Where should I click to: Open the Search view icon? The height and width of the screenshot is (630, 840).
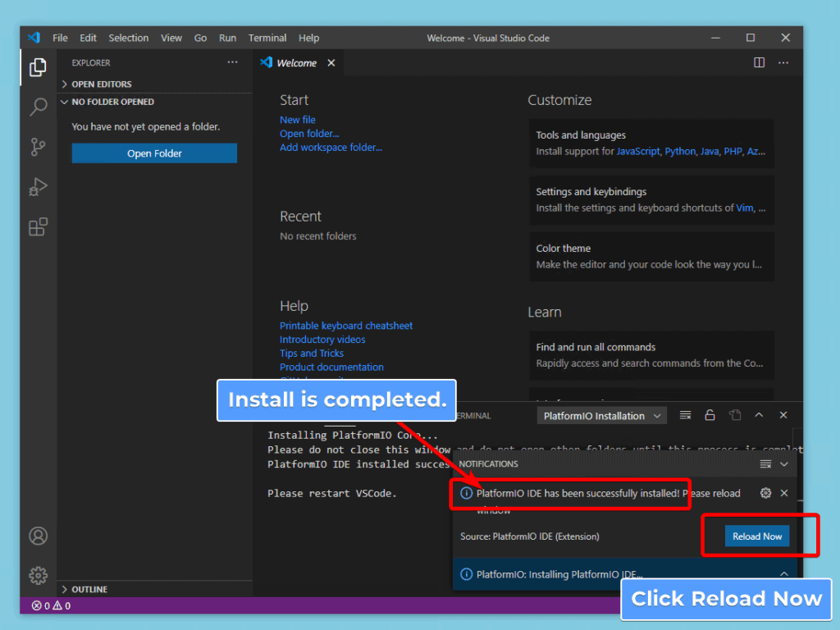click(x=38, y=107)
